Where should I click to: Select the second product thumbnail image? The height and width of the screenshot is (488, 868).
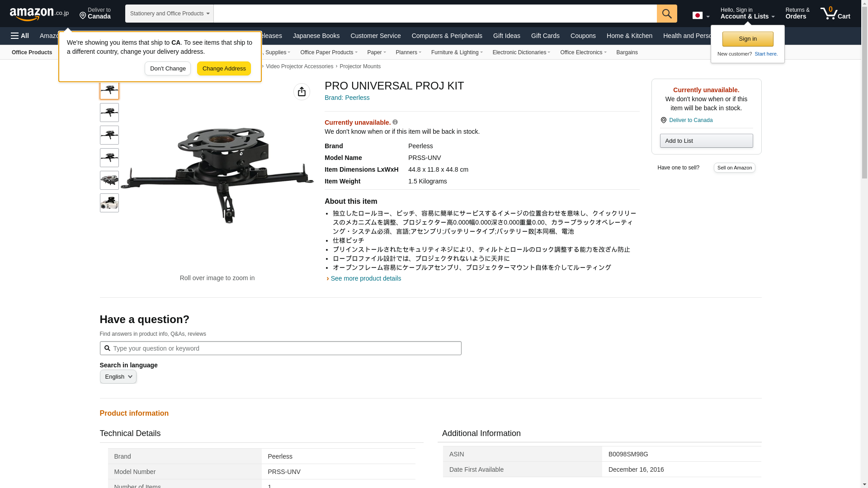coord(109,113)
